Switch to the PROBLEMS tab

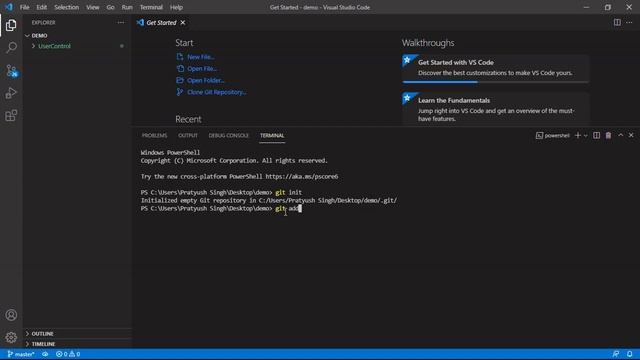[x=154, y=136]
